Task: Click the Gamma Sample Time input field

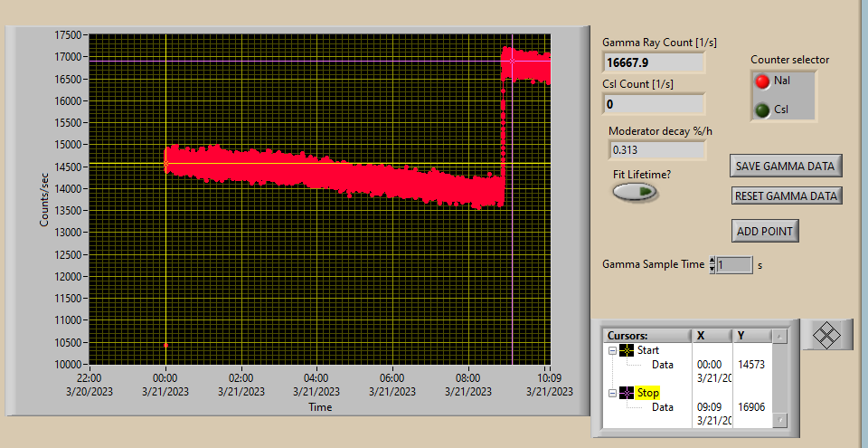Action: point(734,265)
